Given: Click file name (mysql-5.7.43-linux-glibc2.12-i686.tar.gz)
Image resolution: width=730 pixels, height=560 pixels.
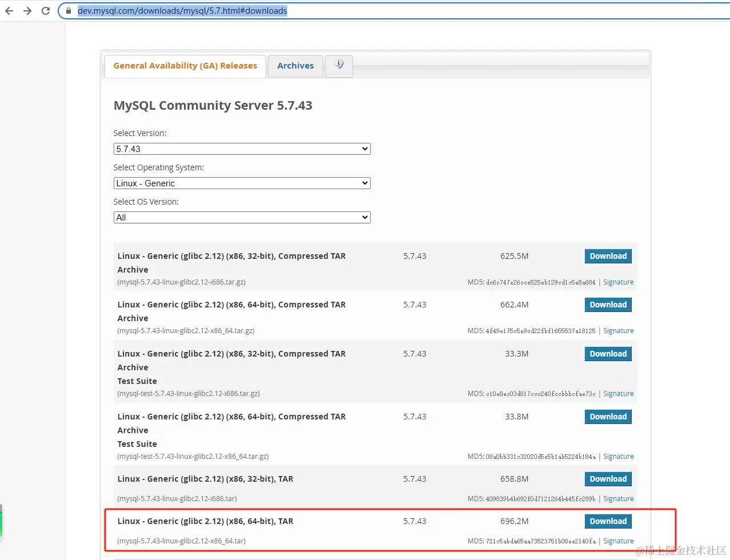Looking at the screenshot, I should 182,282.
